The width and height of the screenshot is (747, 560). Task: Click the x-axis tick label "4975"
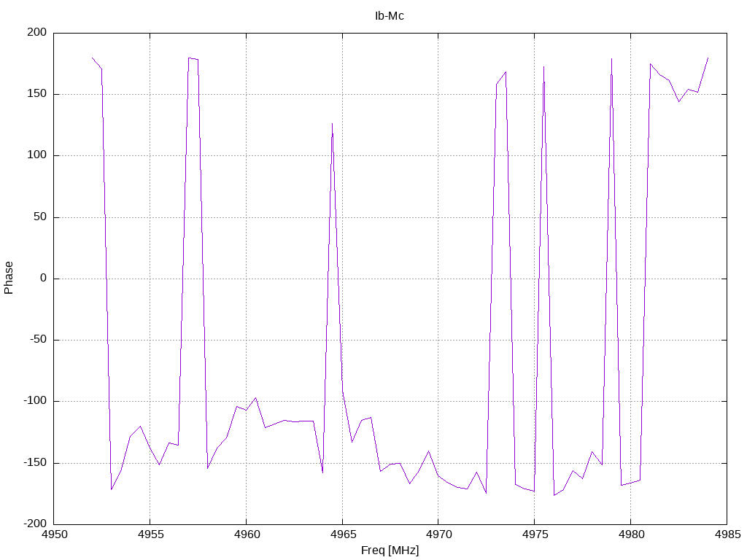click(x=535, y=534)
